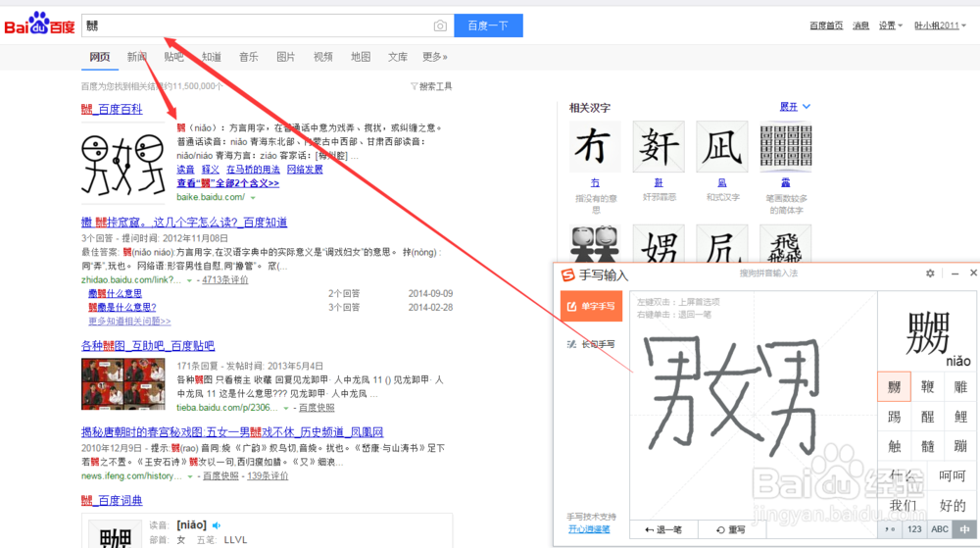The image size is (980, 548).
Task: Click the 笔画数较多的简体字 tile
Action: click(786, 147)
